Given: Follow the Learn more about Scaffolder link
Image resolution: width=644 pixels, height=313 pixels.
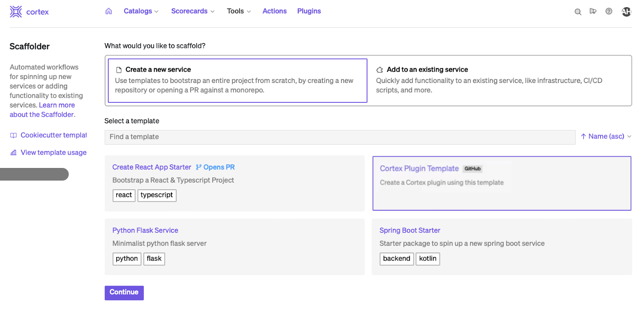Looking at the screenshot, I should pyautogui.click(x=56, y=105).
